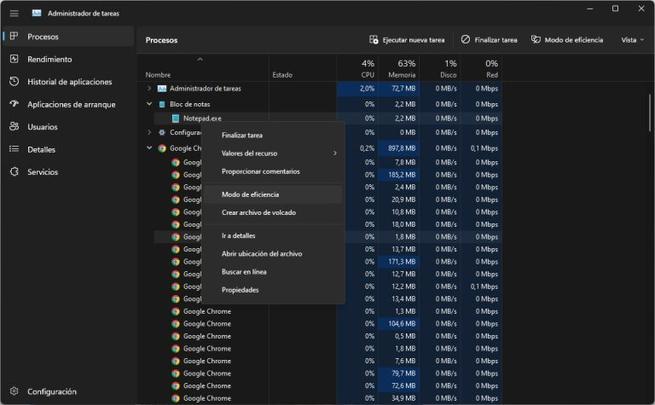The width and height of the screenshot is (655, 405).
Task: Open Propiedades from the context menu
Action: pyautogui.click(x=273, y=290)
